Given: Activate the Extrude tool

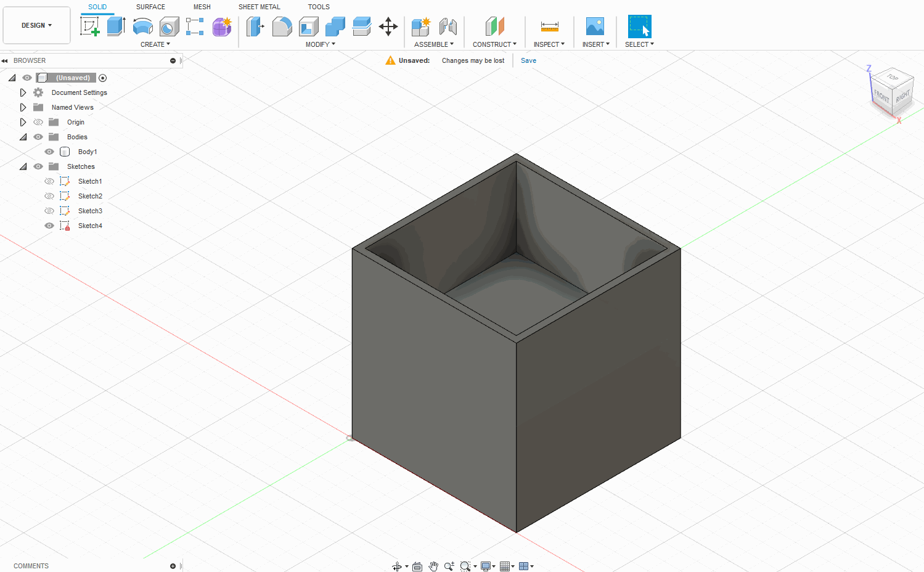Looking at the screenshot, I should (x=117, y=26).
